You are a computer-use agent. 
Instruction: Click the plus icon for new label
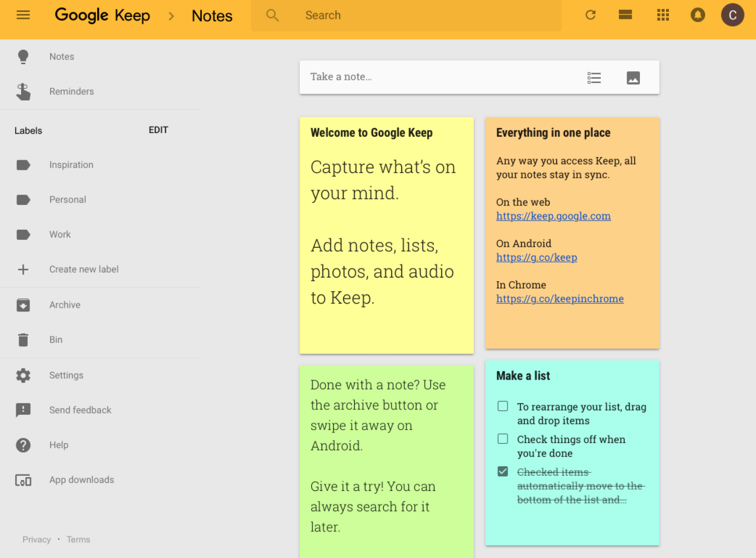(23, 270)
